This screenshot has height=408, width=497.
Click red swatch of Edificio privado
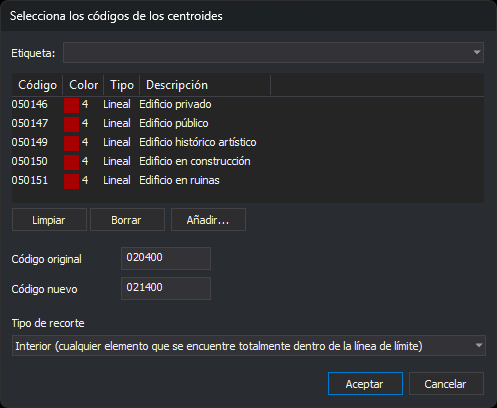(71, 105)
